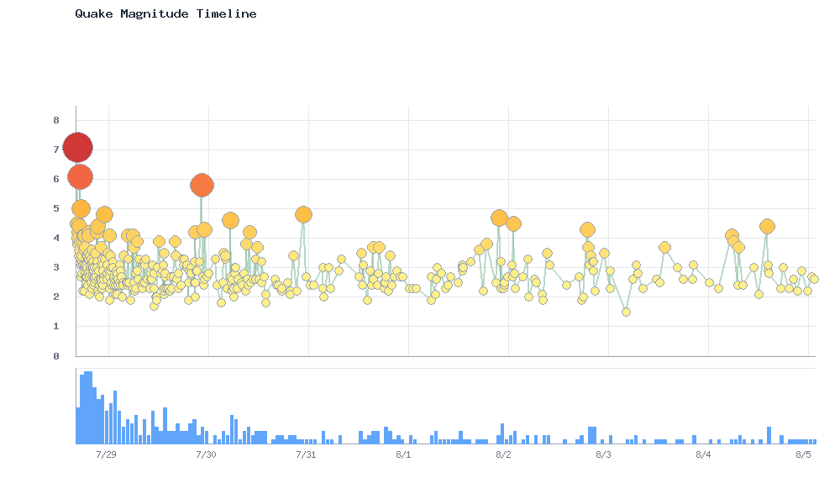Click the Quake Magnitude Timeline title
Screen dimensions: 840x504
click(x=165, y=14)
